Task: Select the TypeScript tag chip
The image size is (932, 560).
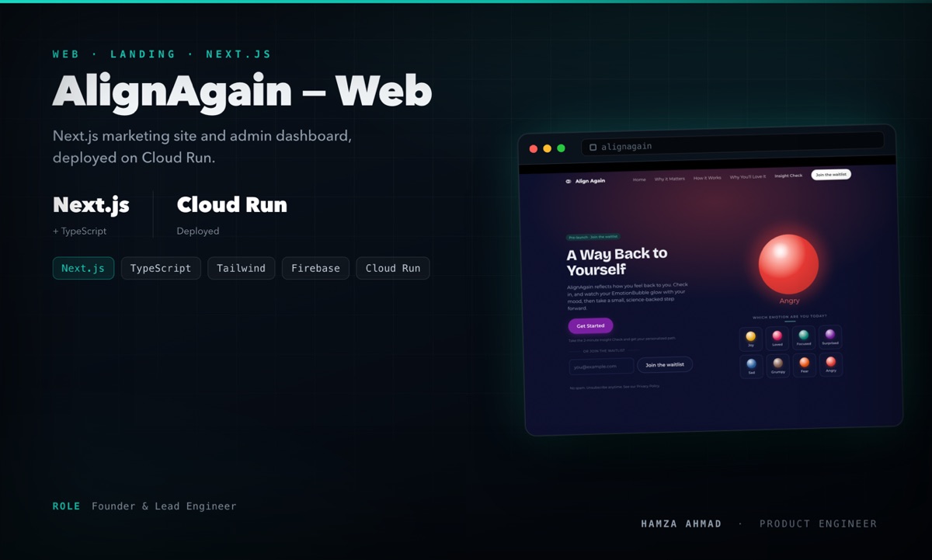Action: pos(161,268)
